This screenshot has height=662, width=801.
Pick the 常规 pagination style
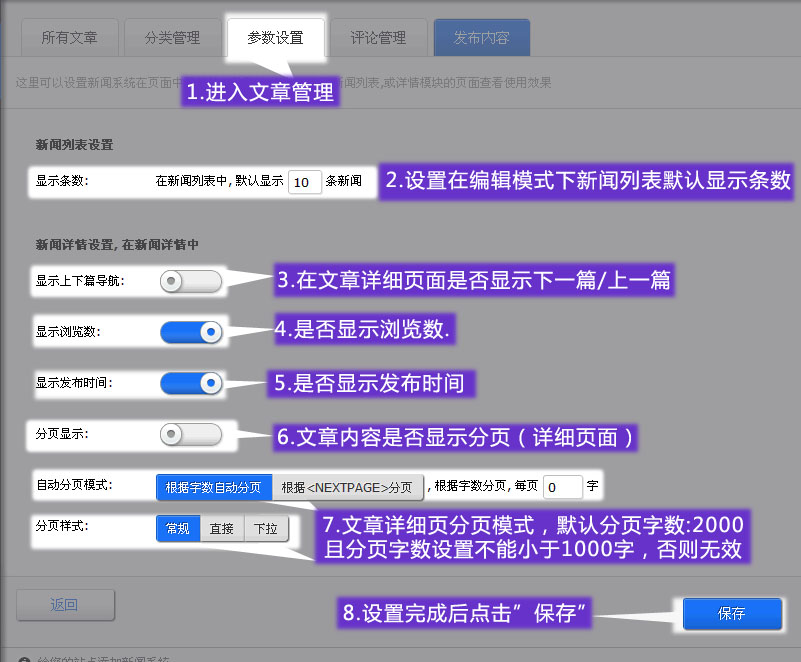pyautogui.click(x=178, y=528)
